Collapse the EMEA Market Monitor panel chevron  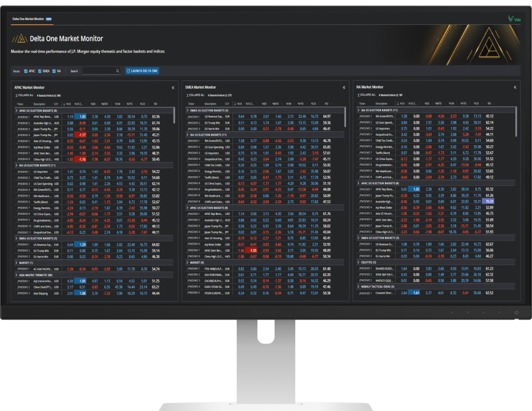[344, 86]
